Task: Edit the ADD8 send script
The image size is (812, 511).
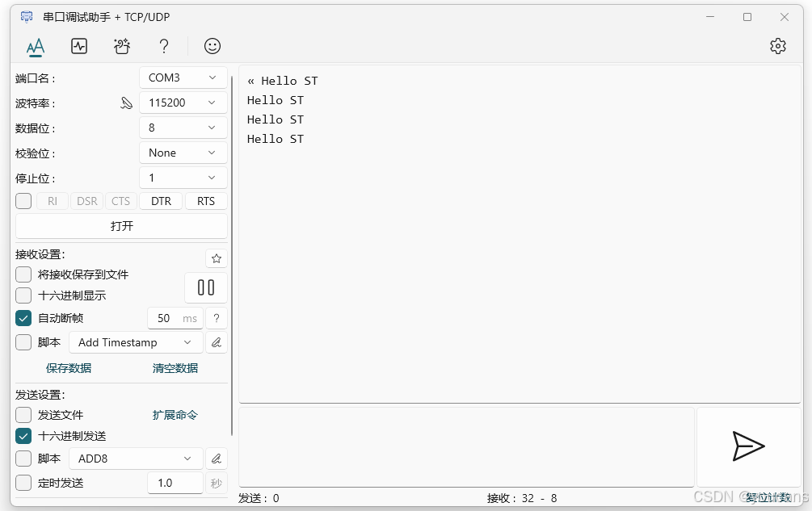Action: [x=216, y=458]
